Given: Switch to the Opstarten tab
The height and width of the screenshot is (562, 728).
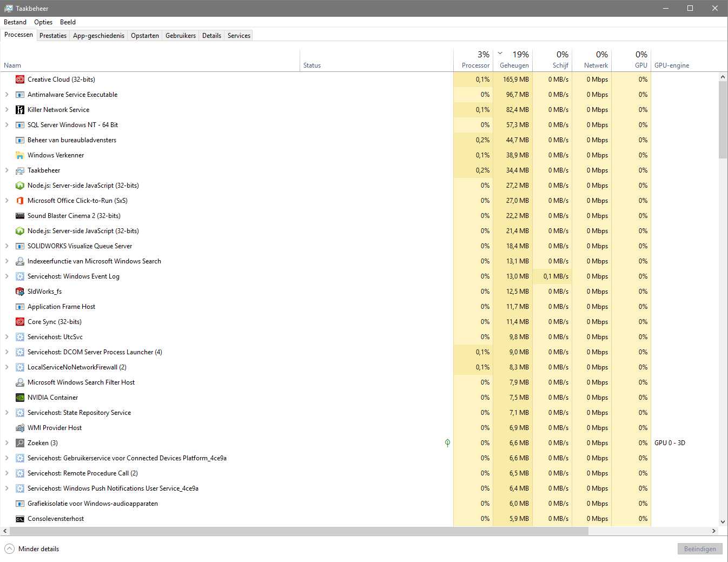Looking at the screenshot, I should (x=145, y=36).
